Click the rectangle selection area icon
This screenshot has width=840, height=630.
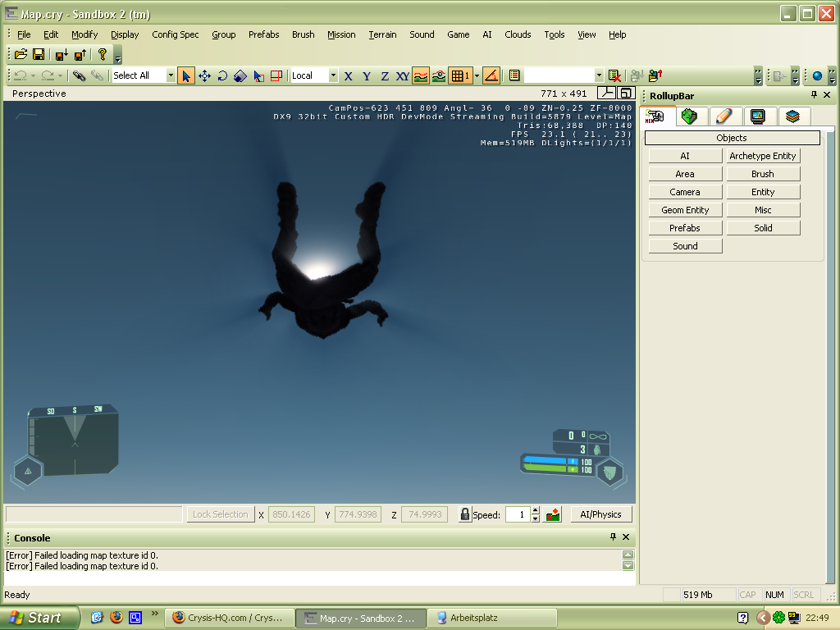coord(276,75)
